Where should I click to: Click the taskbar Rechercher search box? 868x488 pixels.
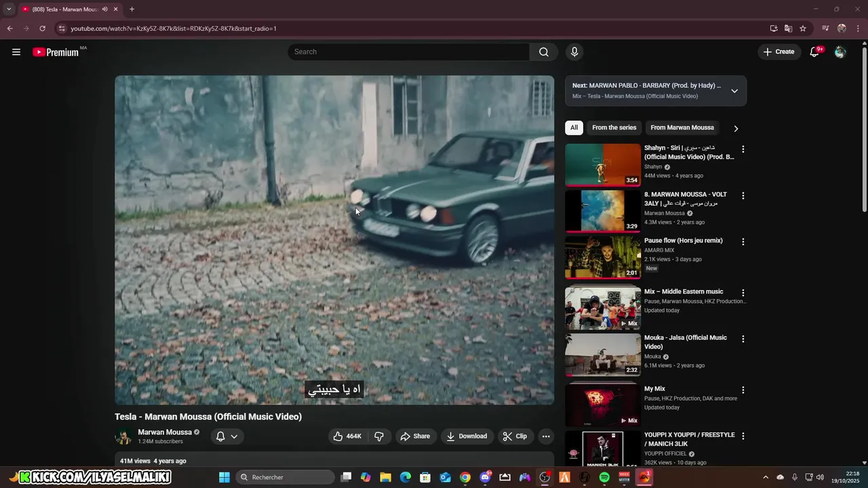point(285,477)
